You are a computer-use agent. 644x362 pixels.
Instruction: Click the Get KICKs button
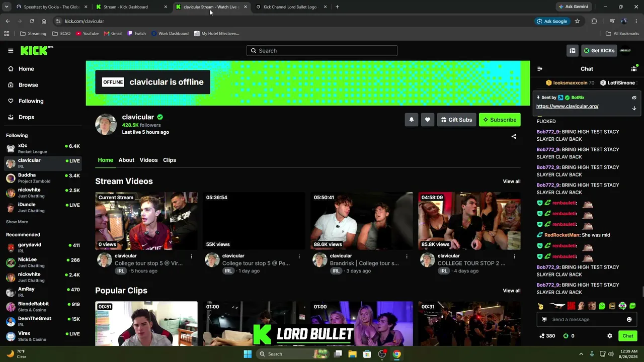599,51
